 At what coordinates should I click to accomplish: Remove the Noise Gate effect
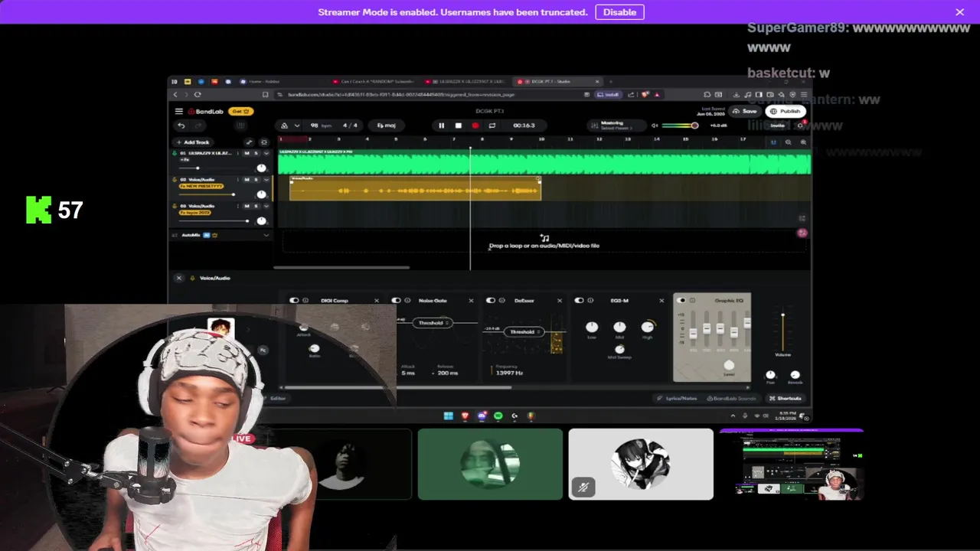tap(471, 301)
